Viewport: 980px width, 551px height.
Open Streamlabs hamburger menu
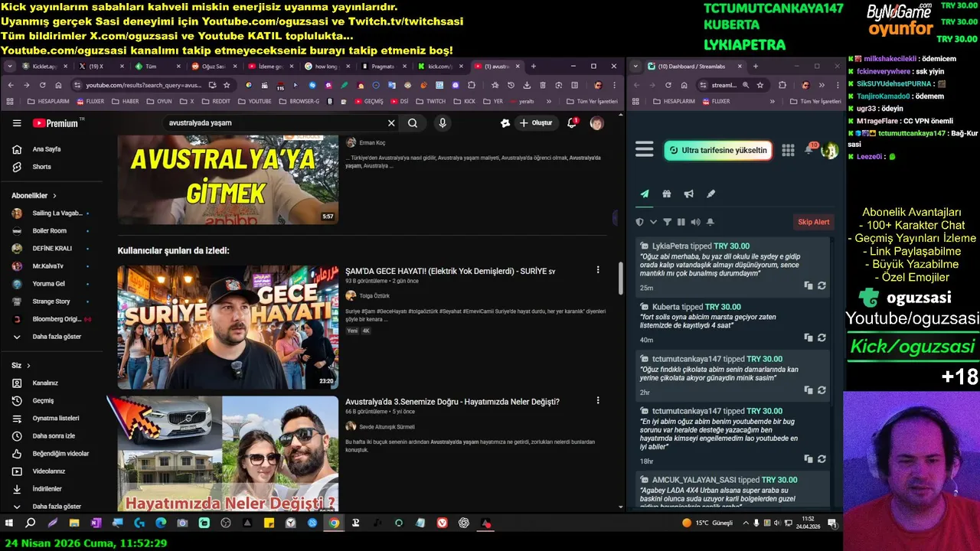645,150
